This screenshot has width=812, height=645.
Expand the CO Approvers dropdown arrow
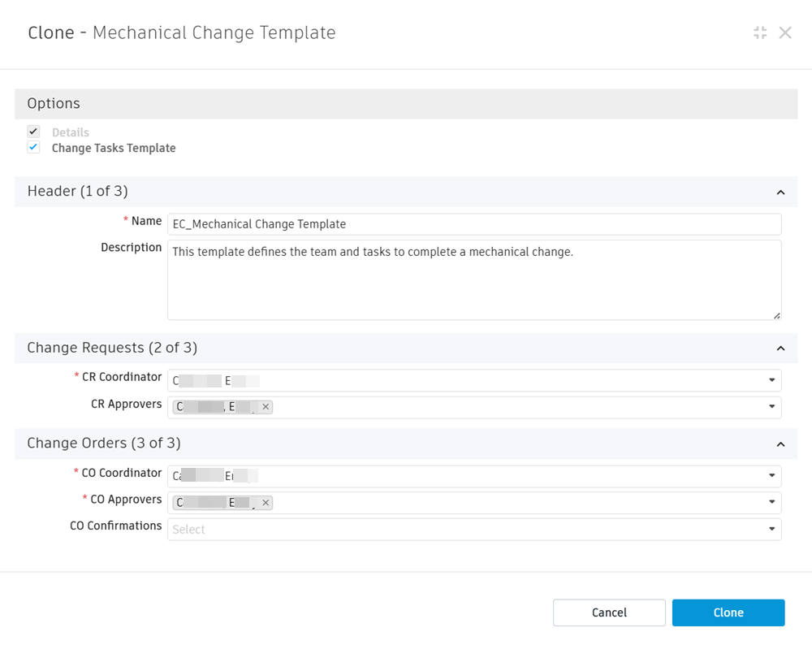(771, 503)
